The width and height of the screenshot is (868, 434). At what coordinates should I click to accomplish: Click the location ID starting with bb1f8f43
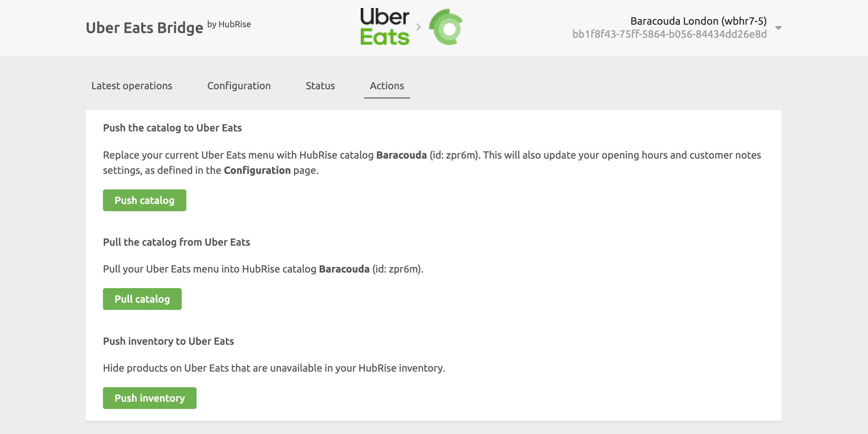669,34
